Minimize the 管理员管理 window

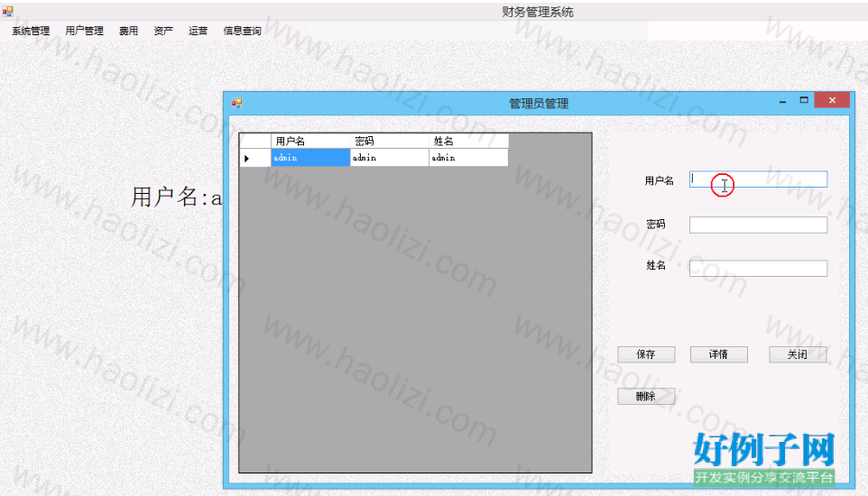click(783, 101)
